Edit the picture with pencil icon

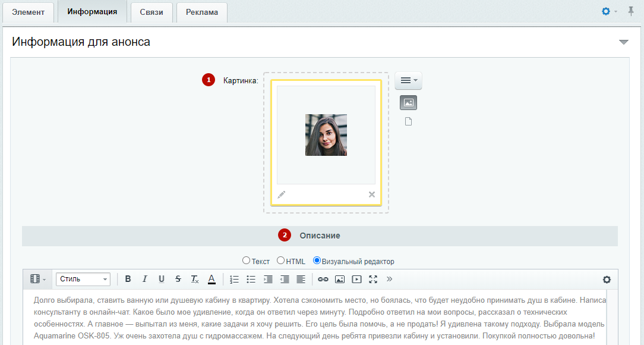[x=282, y=195]
